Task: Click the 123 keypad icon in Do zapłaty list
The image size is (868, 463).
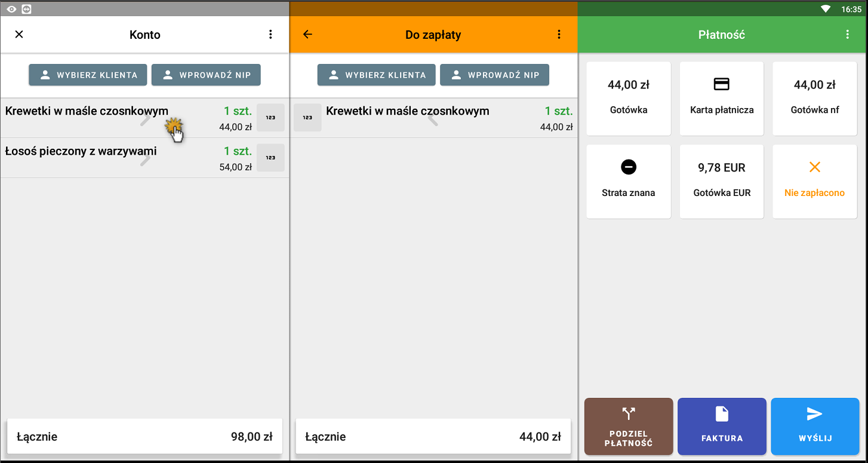Action: pyautogui.click(x=307, y=118)
